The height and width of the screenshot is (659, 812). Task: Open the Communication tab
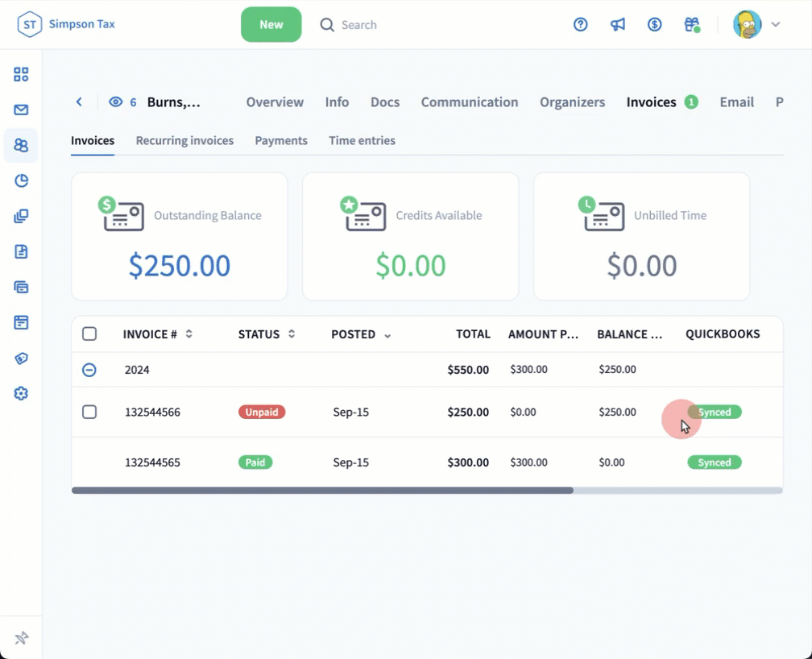tap(469, 102)
